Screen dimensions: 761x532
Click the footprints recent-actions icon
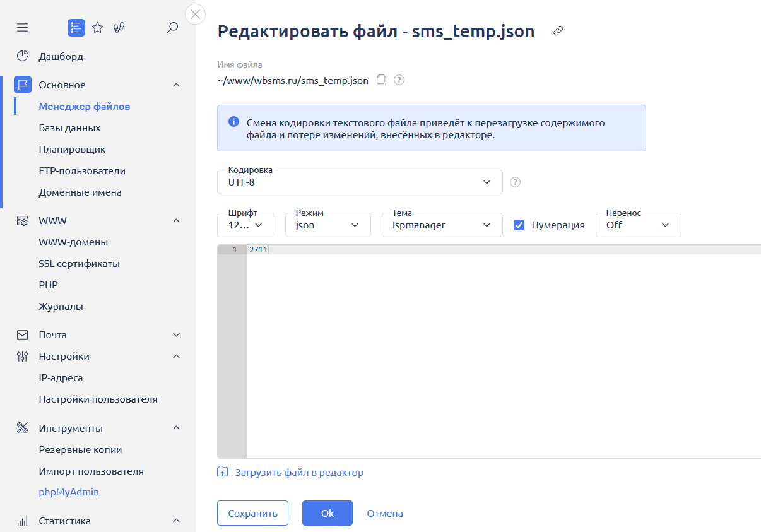(119, 28)
